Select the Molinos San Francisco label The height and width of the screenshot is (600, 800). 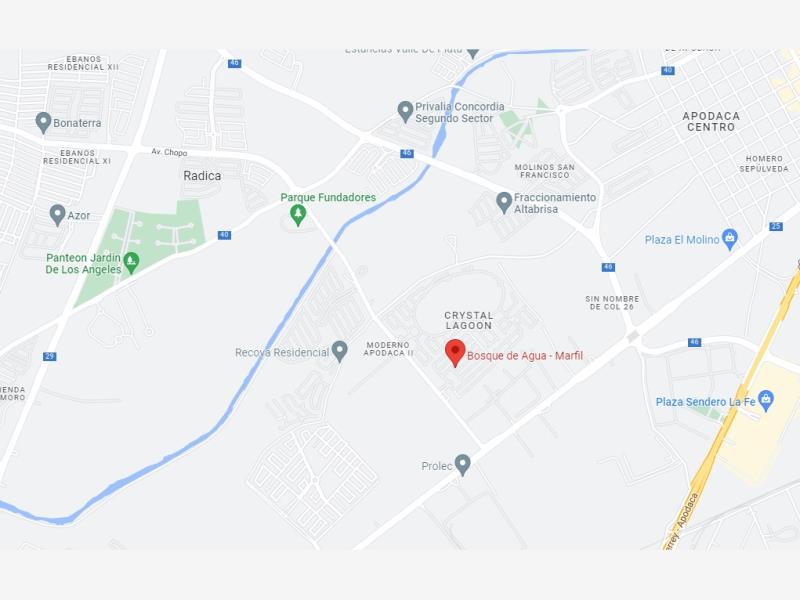[544, 171]
